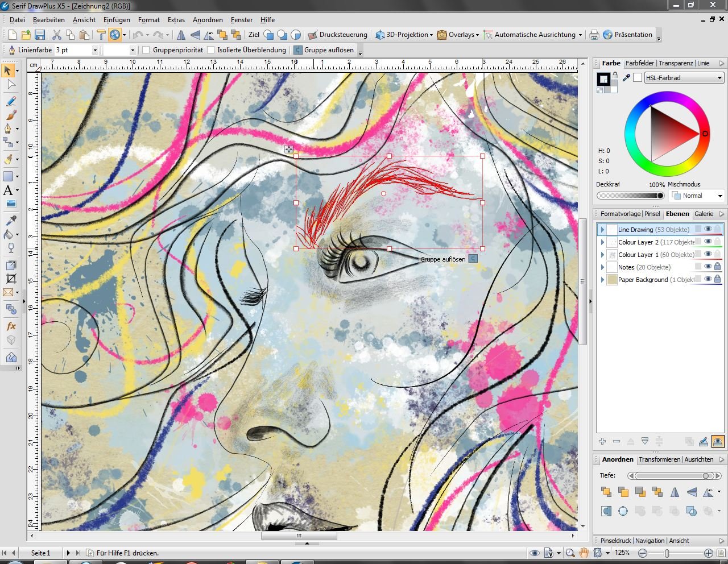728x564 pixels.
Task: Select the Artistic Text tool
Action: 8,190
